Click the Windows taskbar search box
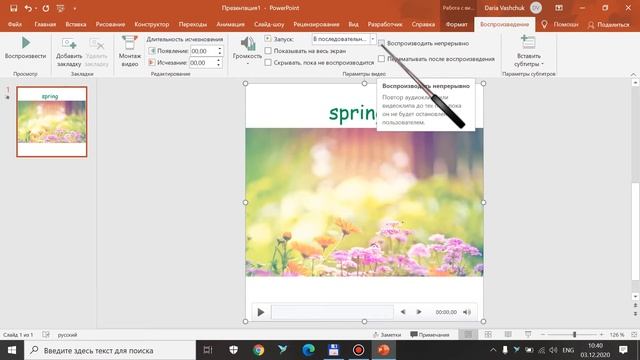 [110, 350]
